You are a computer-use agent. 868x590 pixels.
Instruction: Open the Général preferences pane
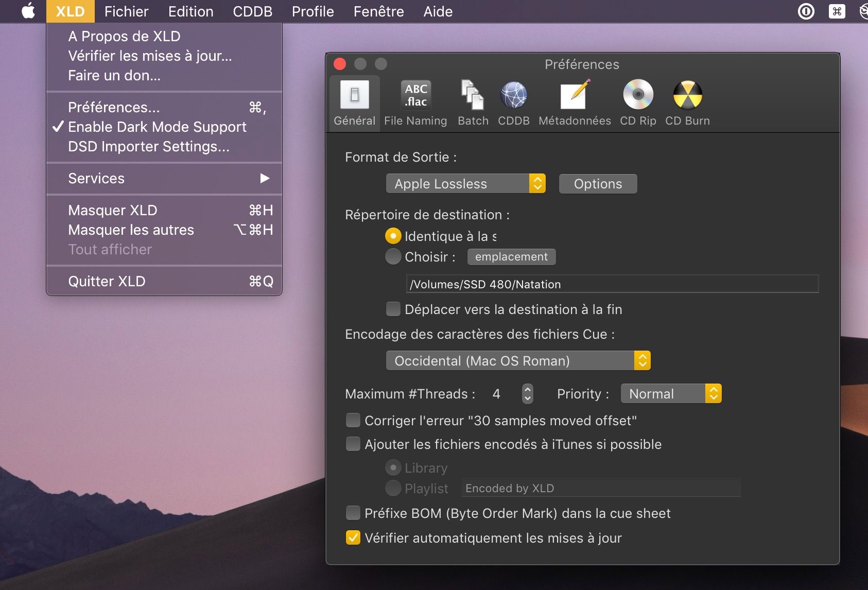coord(354,102)
